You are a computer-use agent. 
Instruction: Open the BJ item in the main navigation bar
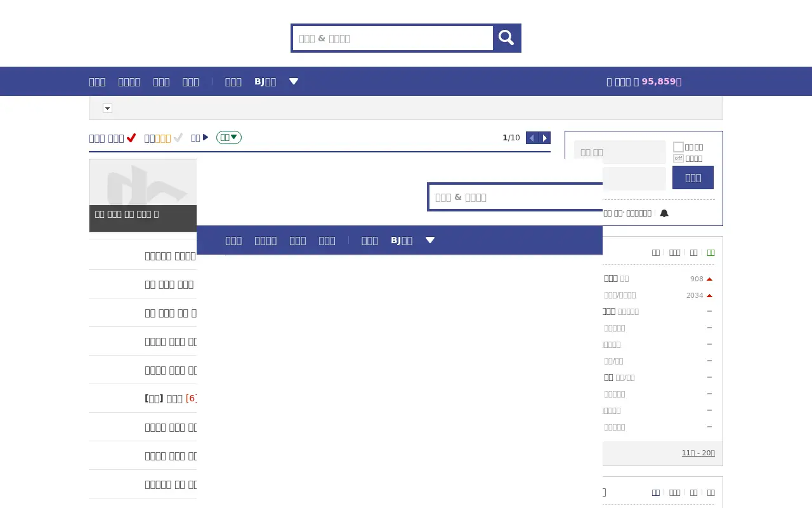[x=265, y=81]
